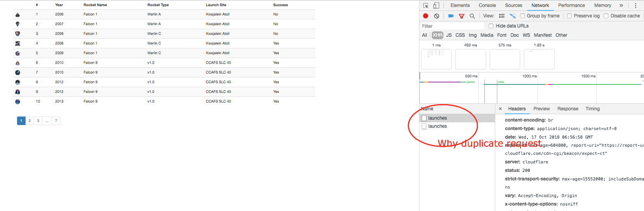644x211 pixels.
Task: Filter requests by Manifest type
Action: click(x=543, y=35)
